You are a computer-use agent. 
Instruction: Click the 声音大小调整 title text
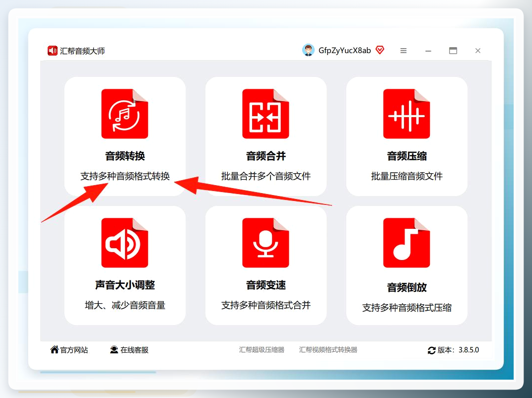point(125,285)
